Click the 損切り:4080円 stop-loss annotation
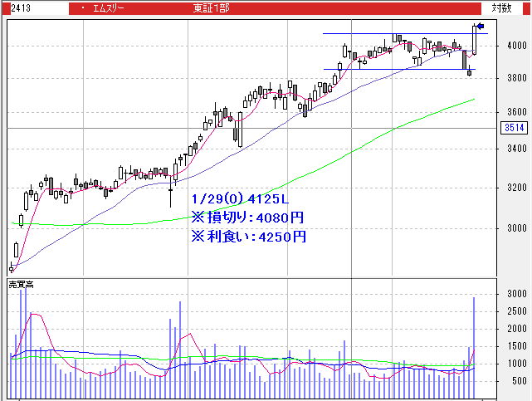Screen dimensions: 532x401 [247, 218]
